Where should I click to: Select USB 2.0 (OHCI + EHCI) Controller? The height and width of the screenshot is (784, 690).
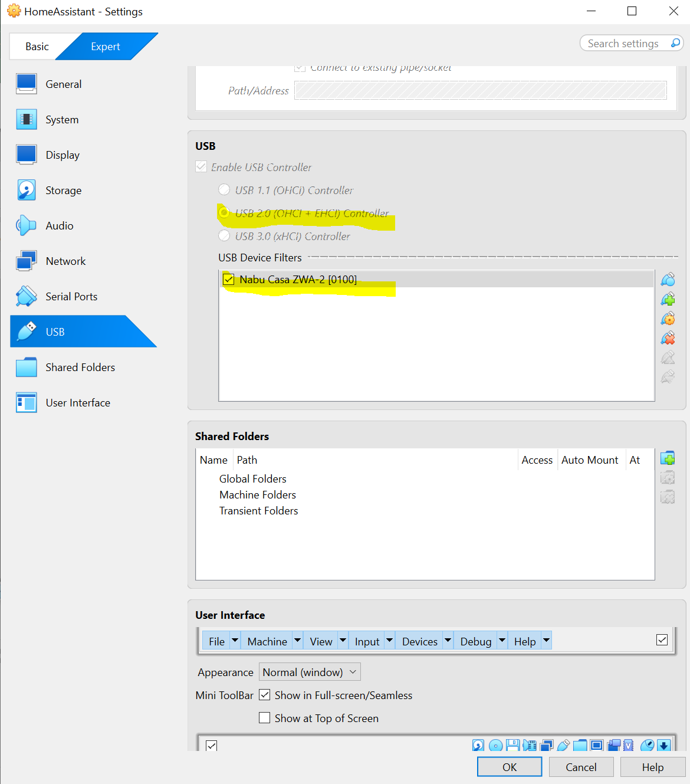(x=224, y=212)
